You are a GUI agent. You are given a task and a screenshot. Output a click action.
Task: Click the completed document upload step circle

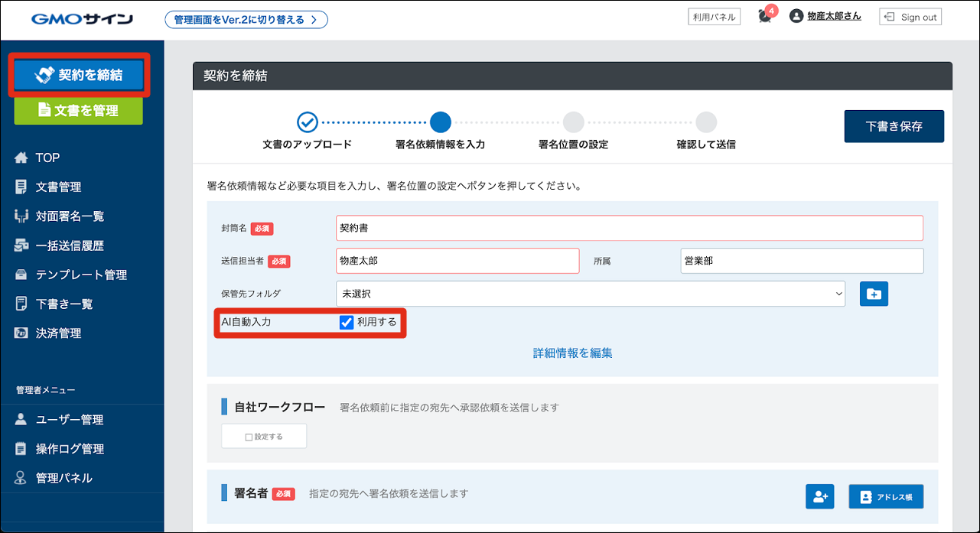click(307, 122)
